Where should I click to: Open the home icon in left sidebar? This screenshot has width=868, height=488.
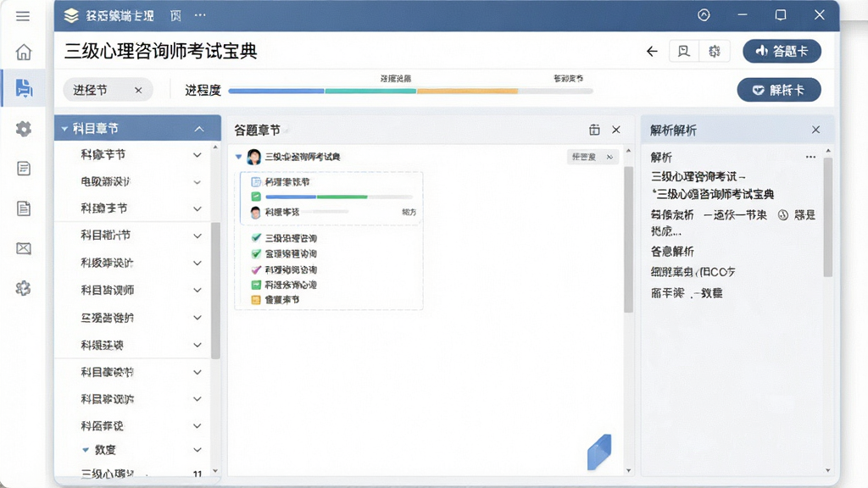coord(23,52)
